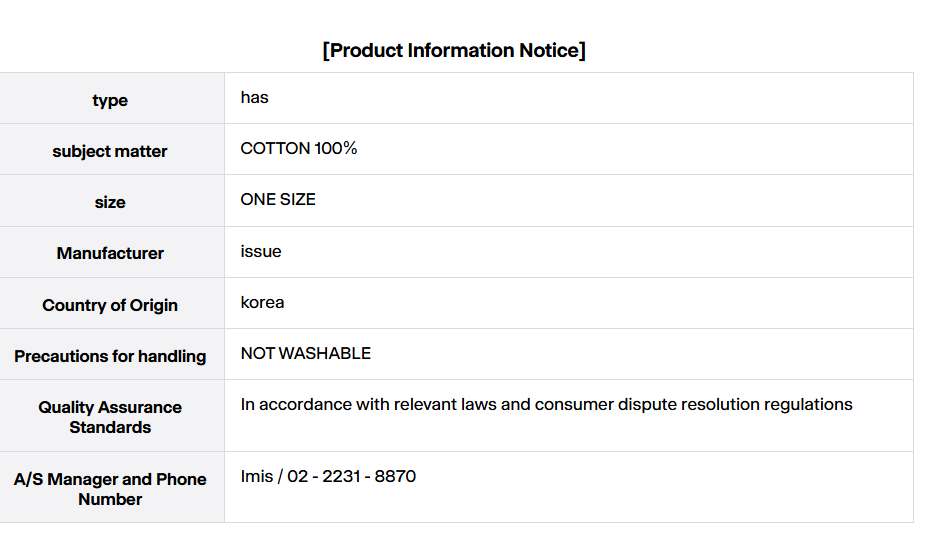This screenshot has width=943, height=550.
Task: Click the word COTTON in material value
Action: (275, 149)
